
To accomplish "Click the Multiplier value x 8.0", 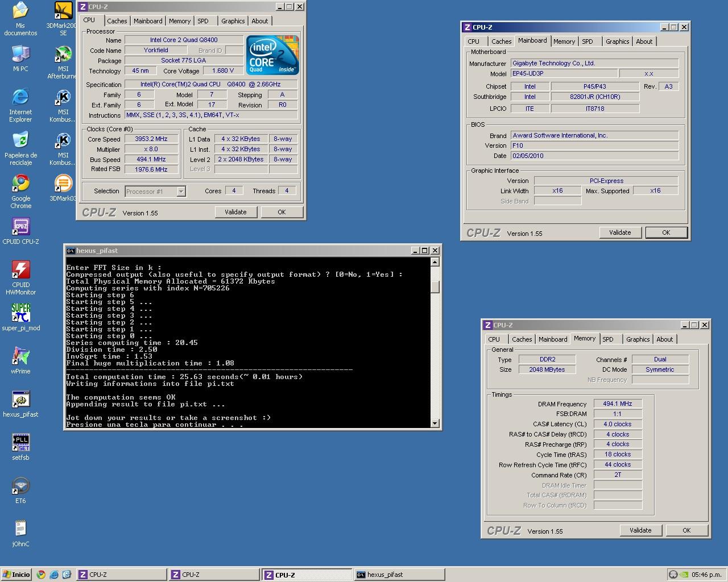I will coord(151,149).
